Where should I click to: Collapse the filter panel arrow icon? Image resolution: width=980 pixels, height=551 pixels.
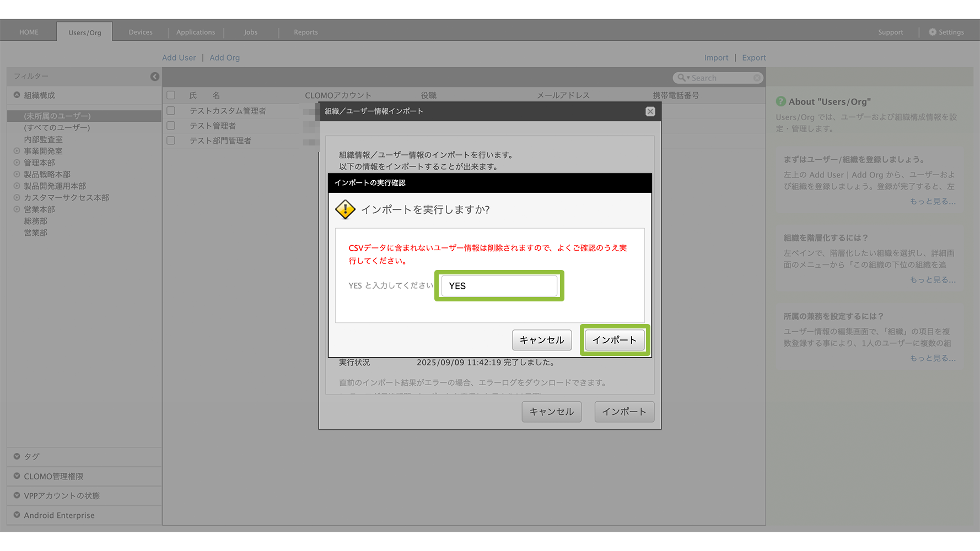click(x=155, y=77)
